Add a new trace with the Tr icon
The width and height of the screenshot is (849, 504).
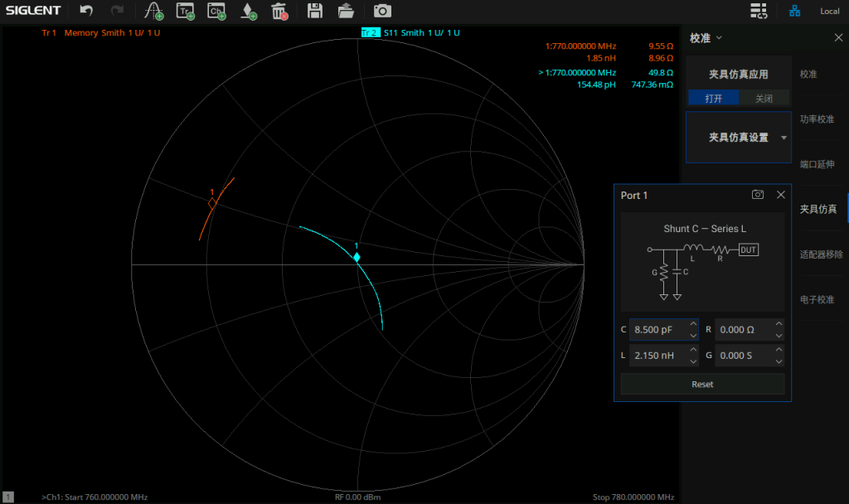coord(185,11)
